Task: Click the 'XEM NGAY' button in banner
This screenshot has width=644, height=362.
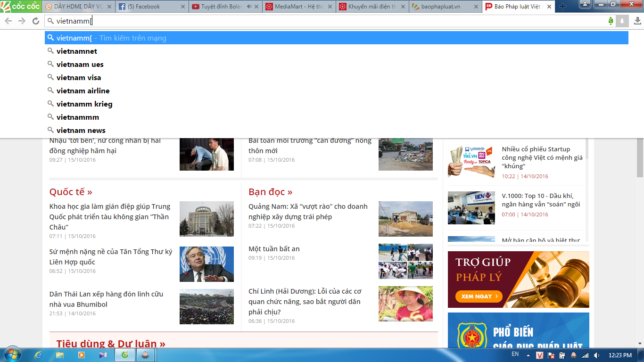Action: [x=479, y=296]
